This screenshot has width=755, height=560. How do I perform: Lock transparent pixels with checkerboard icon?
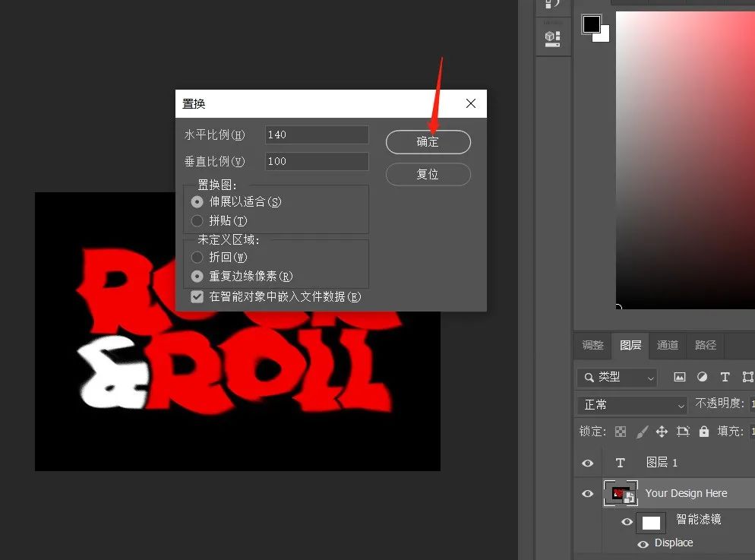(621, 432)
